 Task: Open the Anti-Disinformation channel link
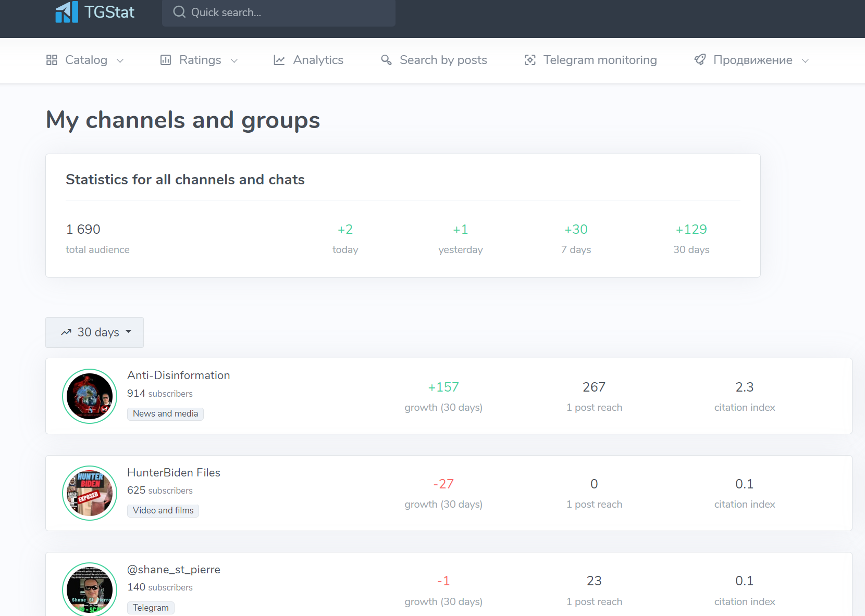(x=178, y=375)
